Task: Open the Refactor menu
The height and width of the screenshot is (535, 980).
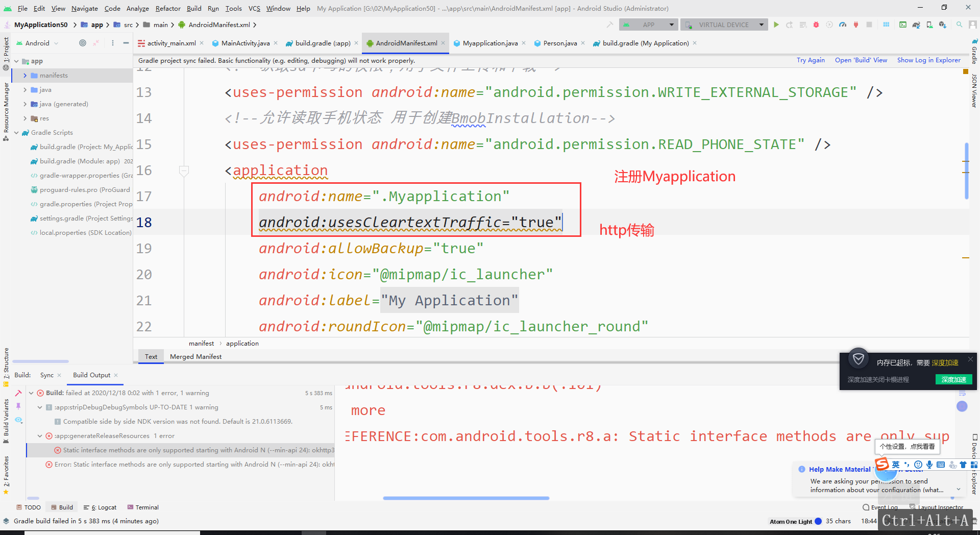Action: point(168,8)
